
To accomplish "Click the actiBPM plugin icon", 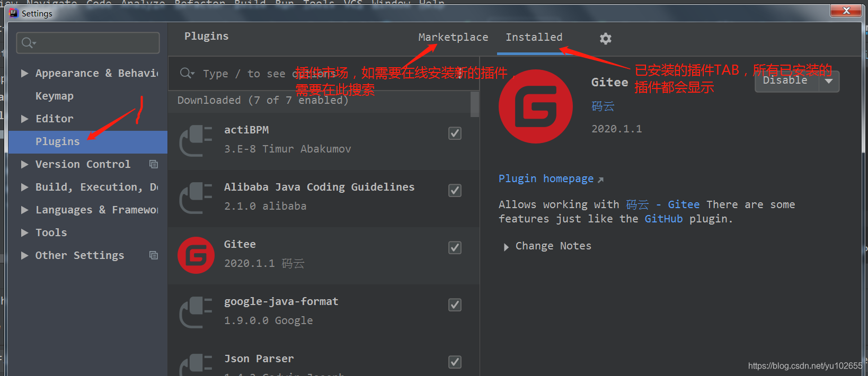I will click(x=196, y=141).
